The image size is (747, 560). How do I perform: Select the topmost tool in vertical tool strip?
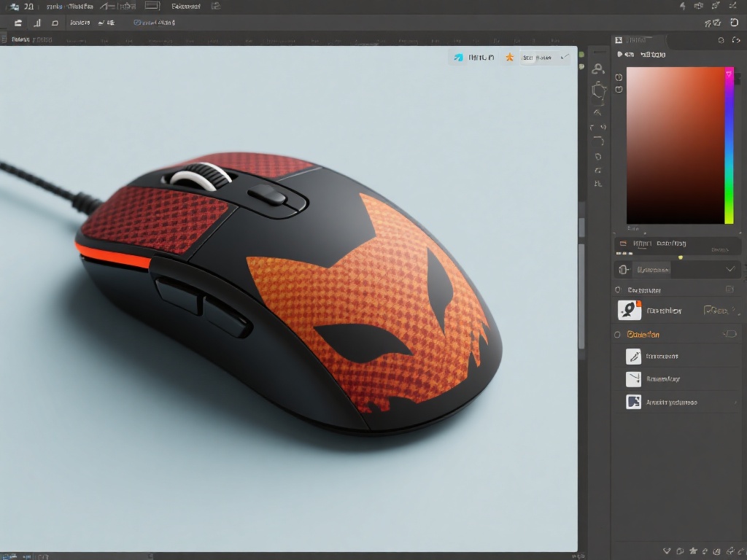coord(598,69)
